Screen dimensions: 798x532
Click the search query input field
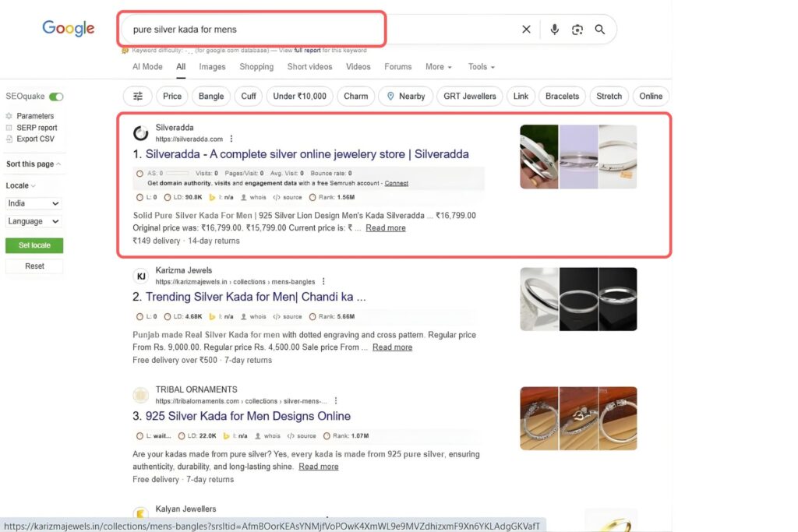(x=312, y=30)
